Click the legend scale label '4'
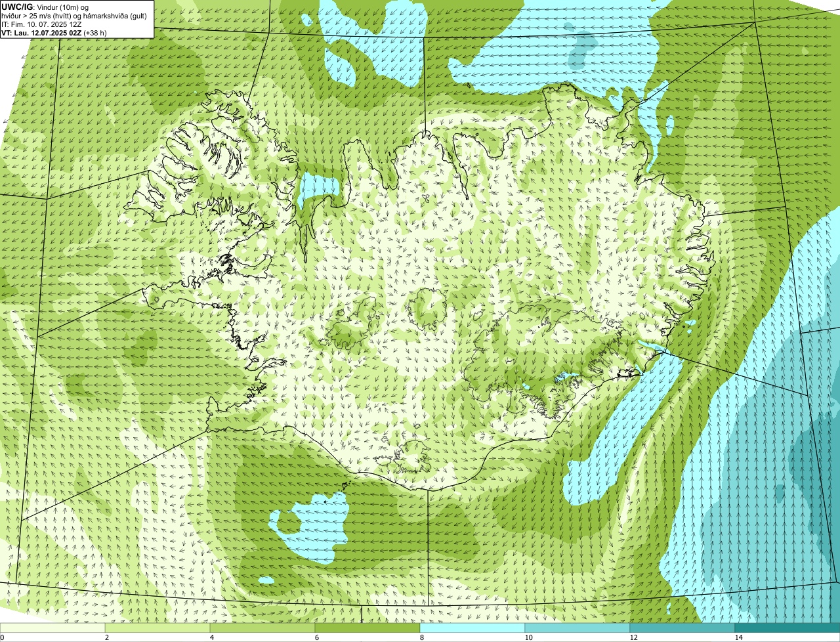Viewport: 840px width, 642px height. pyautogui.click(x=211, y=637)
